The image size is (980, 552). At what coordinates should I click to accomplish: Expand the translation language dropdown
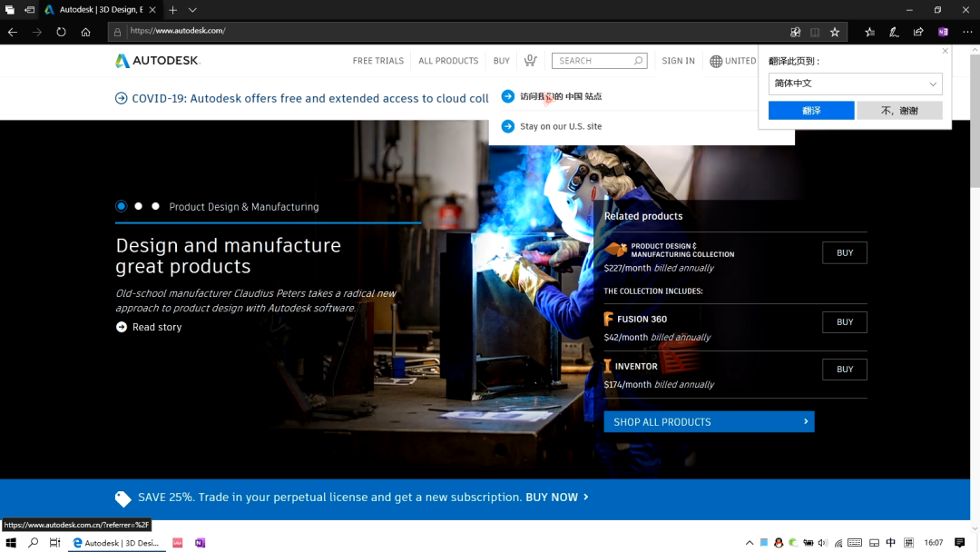[855, 84]
